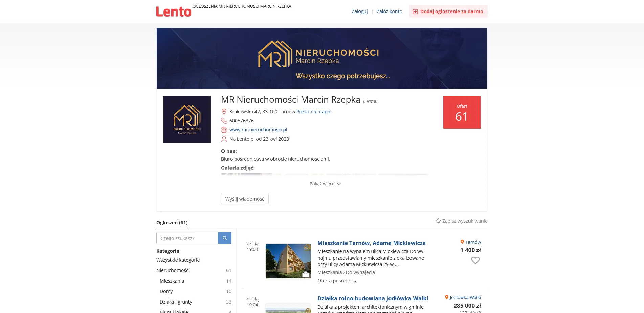Image resolution: width=644 pixels, height=313 pixels.
Task: Click the Oferta pośrednika label
Action: 337,281
